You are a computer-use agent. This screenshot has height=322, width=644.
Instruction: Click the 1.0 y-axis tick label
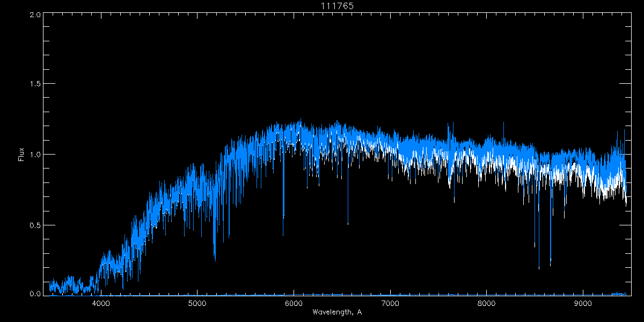coord(35,155)
